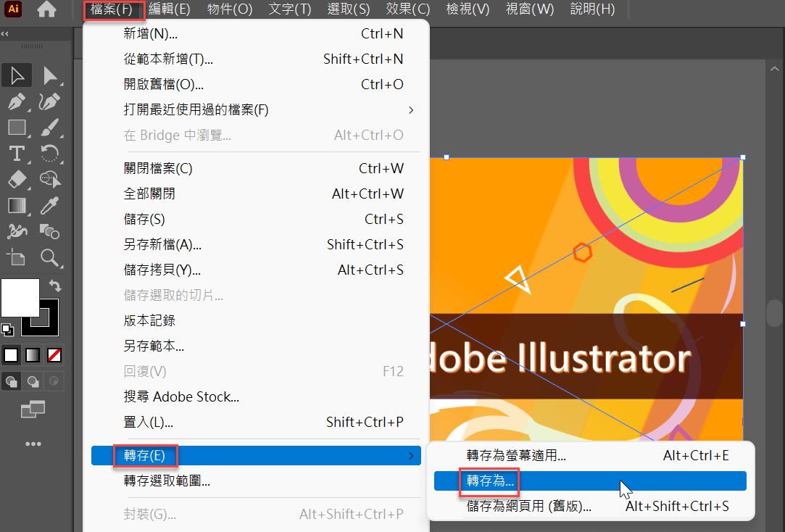Select the Rectangle tool
The width and height of the screenshot is (785, 532).
pos(17,127)
